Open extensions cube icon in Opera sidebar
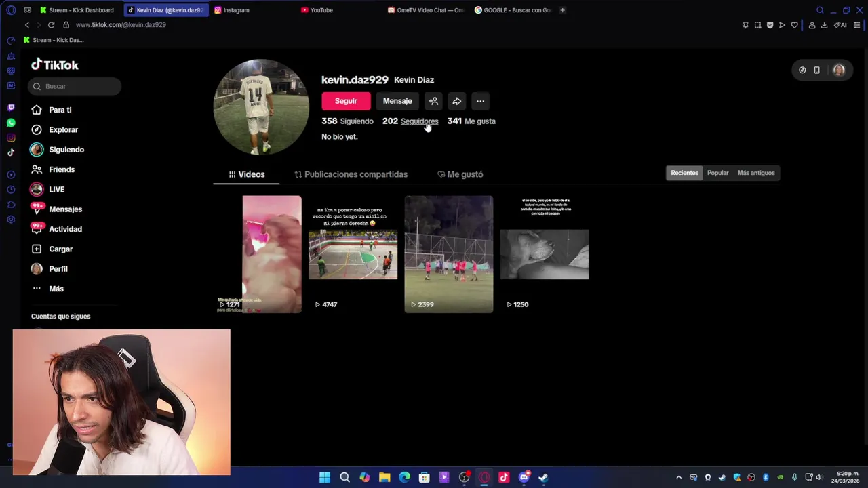868x488 pixels. (11, 205)
